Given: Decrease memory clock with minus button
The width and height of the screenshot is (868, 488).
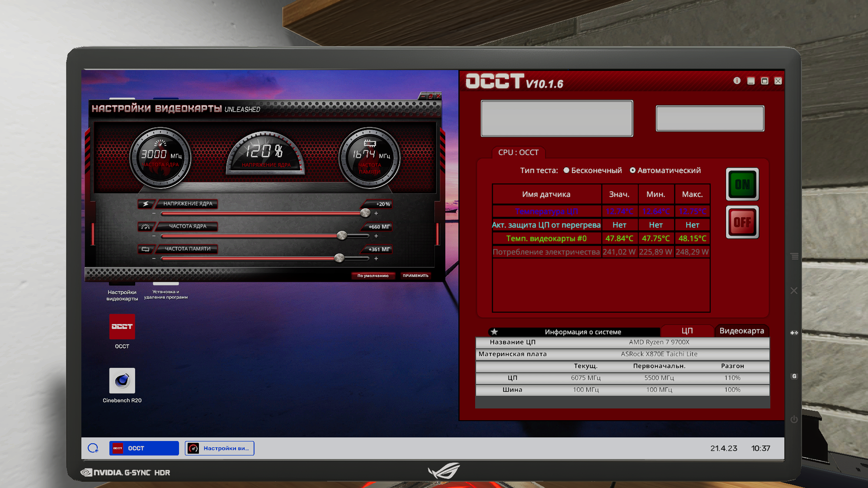Looking at the screenshot, I should coord(154,258).
